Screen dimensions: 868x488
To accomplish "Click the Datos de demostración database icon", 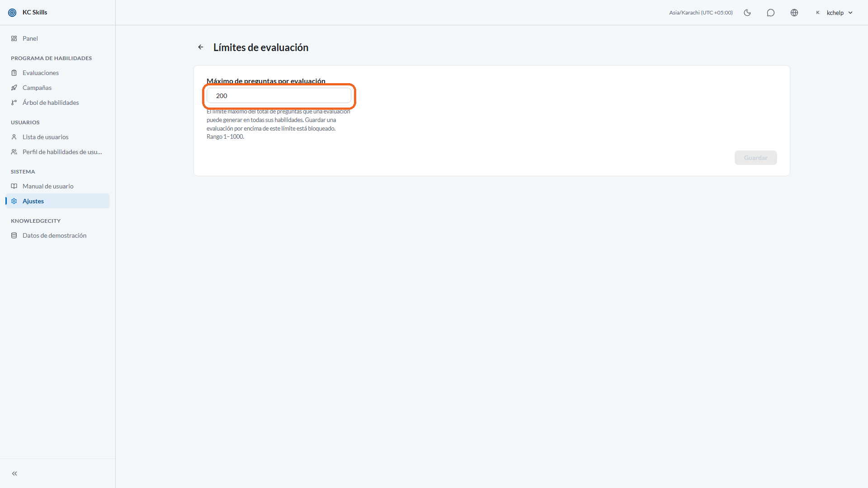I will point(14,235).
